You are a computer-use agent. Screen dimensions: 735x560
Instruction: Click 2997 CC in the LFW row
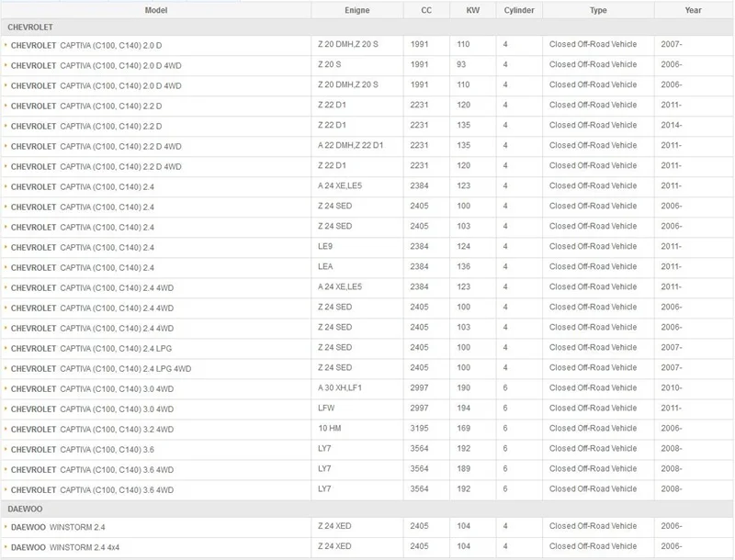(419, 408)
